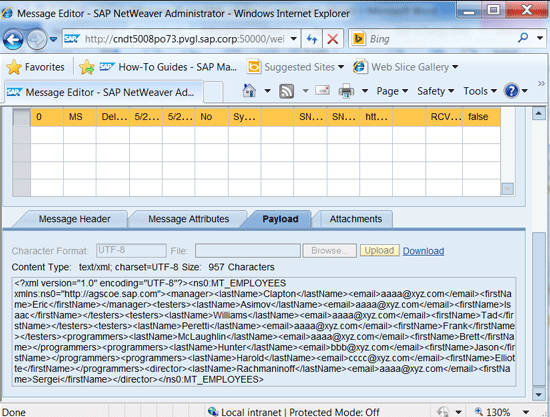
Task: Click the Browse... button
Action: coord(329,250)
